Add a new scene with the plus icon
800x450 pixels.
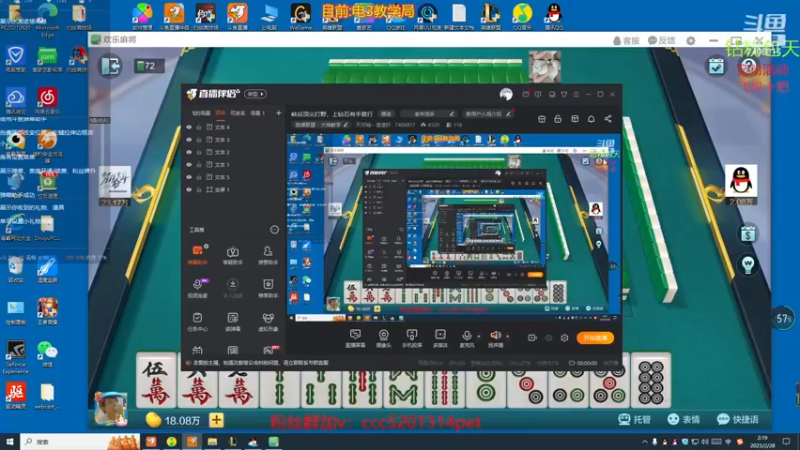(279, 113)
